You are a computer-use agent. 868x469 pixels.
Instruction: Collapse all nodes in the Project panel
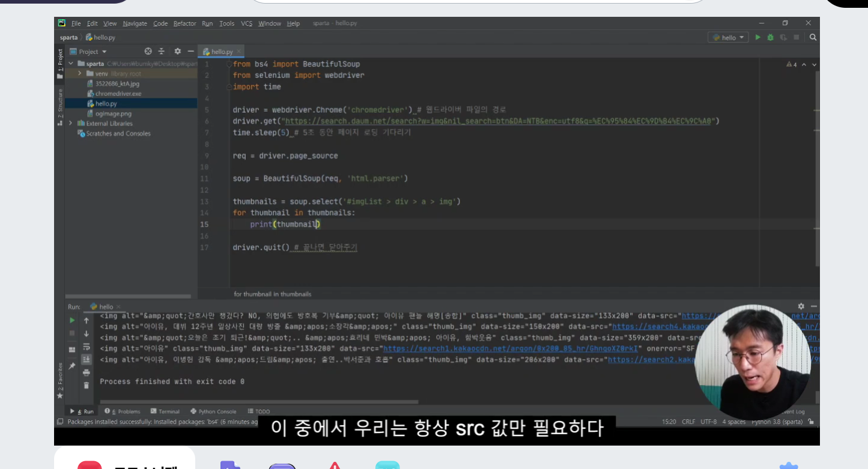coord(162,52)
